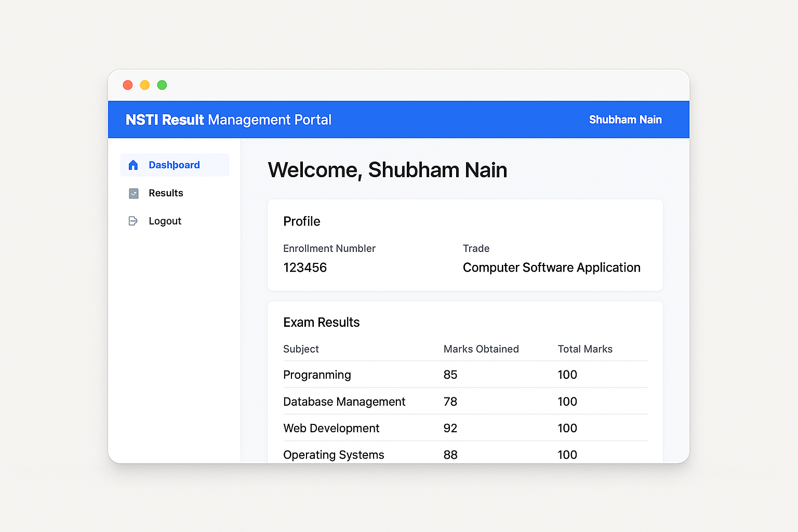Image resolution: width=798 pixels, height=532 pixels.
Task: Select the Web Development marks of 92
Action: tap(450, 428)
